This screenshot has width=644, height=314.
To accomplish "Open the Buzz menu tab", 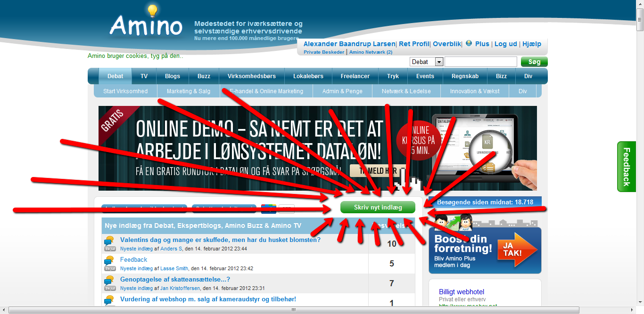I will pyautogui.click(x=204, y=76).
